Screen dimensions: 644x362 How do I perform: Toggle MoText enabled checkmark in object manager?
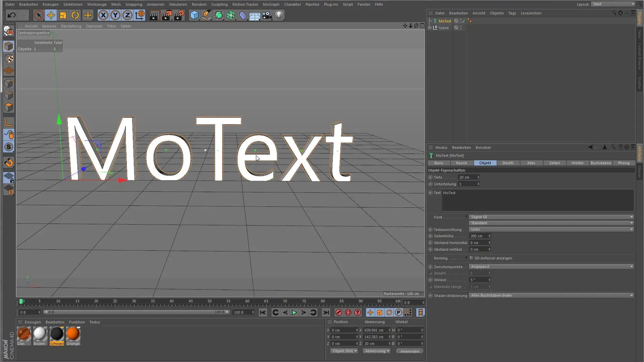pyautogui.click(x=464, y=21)
